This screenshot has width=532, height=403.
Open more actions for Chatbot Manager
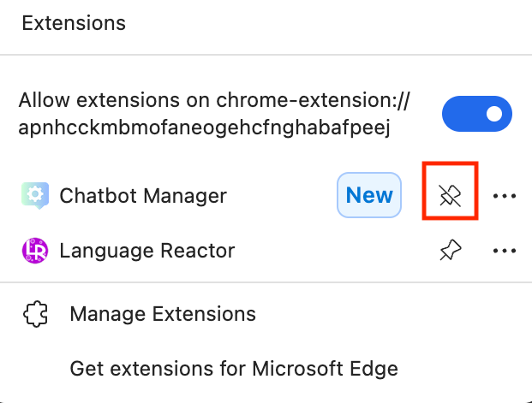(x=505, y=196)
